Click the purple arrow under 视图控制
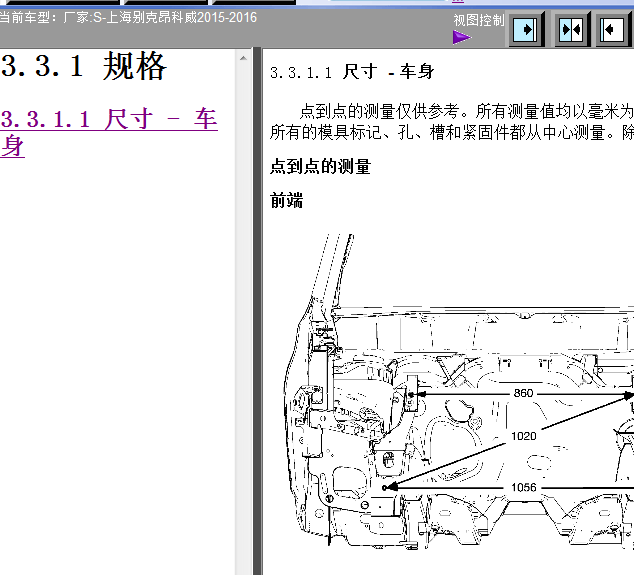The height and width of the screenshot is (575, 634). pyautogui.click(x=462, y=38)
